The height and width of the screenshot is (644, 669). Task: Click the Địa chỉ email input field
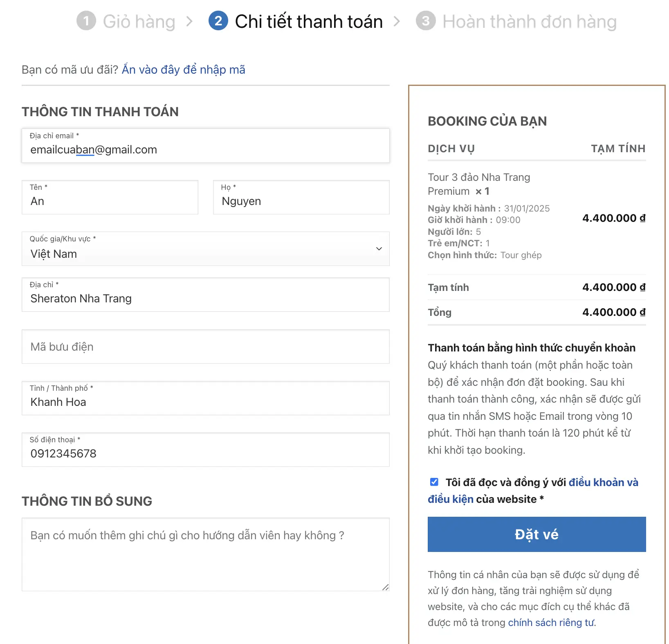point(205,150)
